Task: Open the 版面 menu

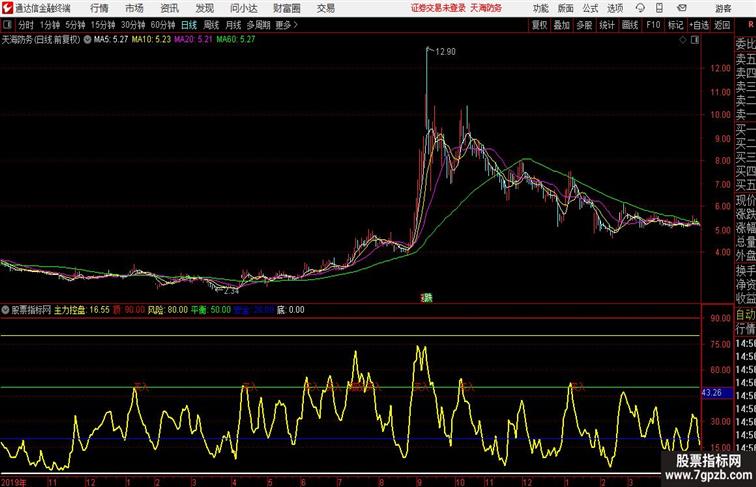Action: [566, 8]
